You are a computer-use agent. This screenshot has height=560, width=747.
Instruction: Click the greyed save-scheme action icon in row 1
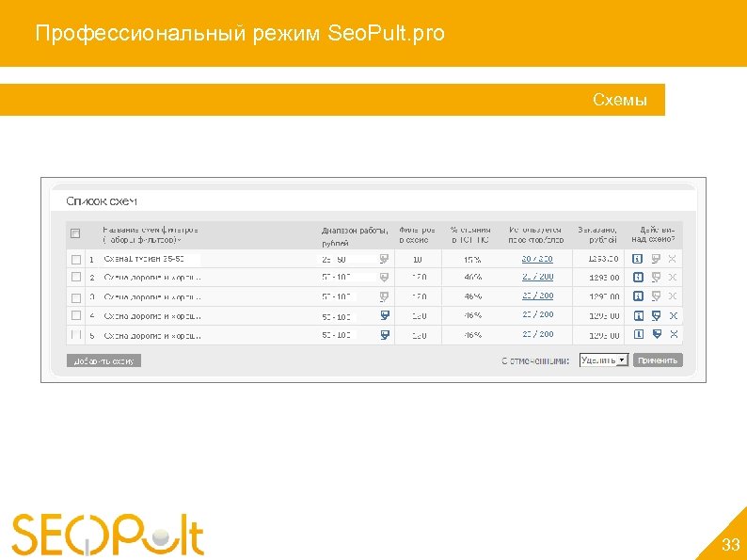656,259
